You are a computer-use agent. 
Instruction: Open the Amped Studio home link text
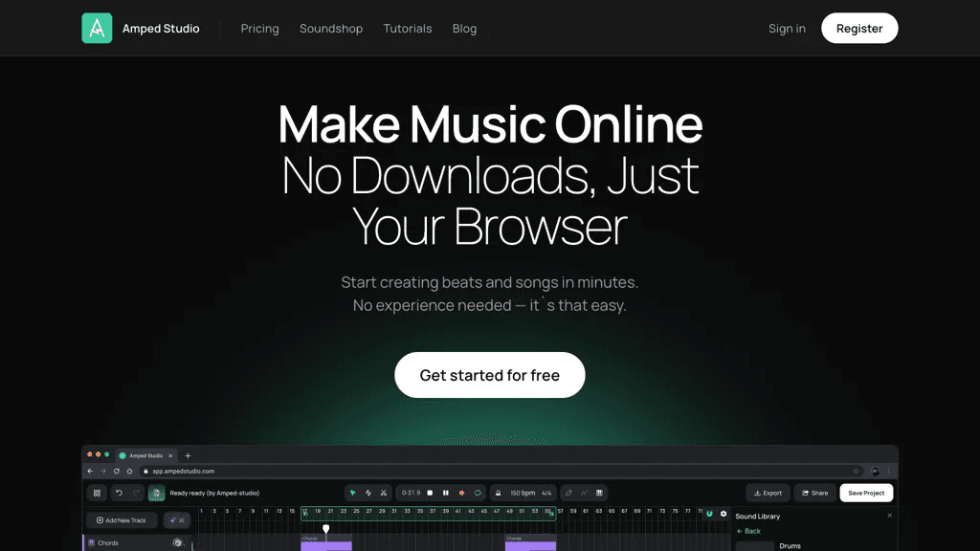click(161, 29)
